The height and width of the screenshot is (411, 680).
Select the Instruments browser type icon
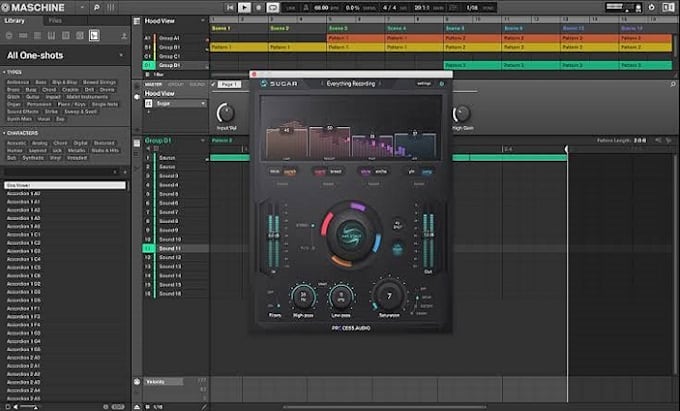coord(51,36)
